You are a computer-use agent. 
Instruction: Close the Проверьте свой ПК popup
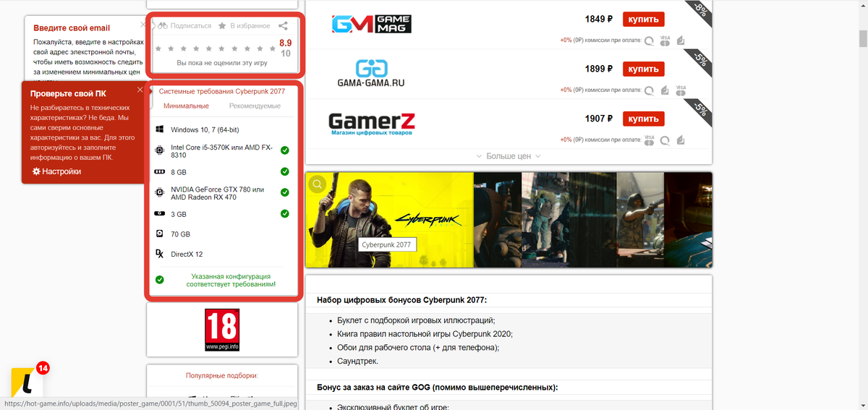(x=140, y=90)
